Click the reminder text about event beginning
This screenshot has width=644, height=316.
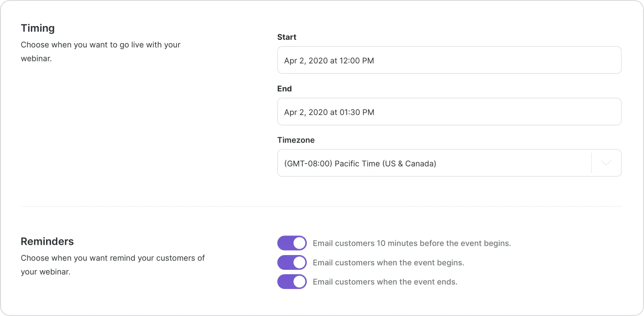(388, 262)
